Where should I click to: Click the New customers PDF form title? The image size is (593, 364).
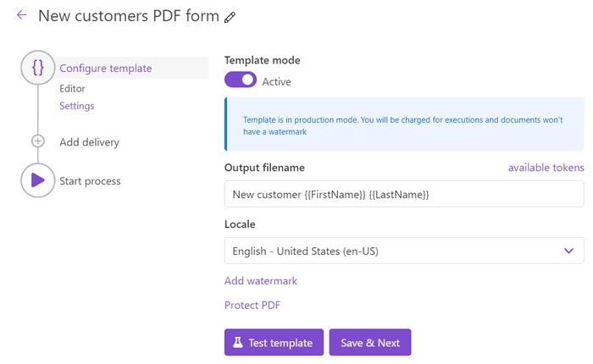point(129,16)
